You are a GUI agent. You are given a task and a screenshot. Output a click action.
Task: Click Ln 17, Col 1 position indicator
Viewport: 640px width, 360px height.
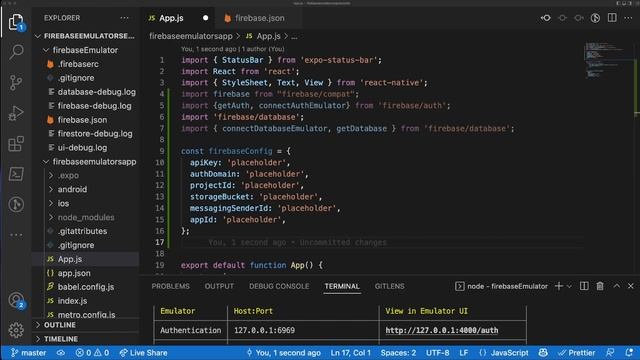(x=351, y=353)
